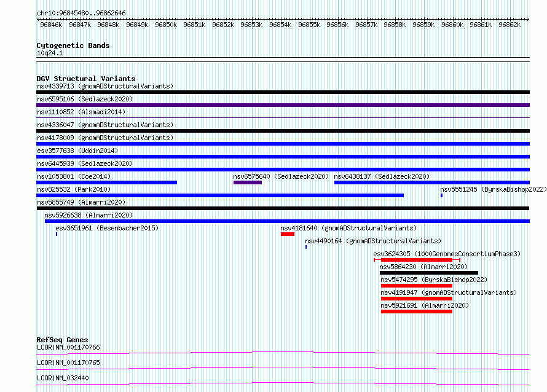Click the nsv5921691 (Almarri2020) label
The width and height of the screenshot is (547, 392).
[x=425, y=305]
